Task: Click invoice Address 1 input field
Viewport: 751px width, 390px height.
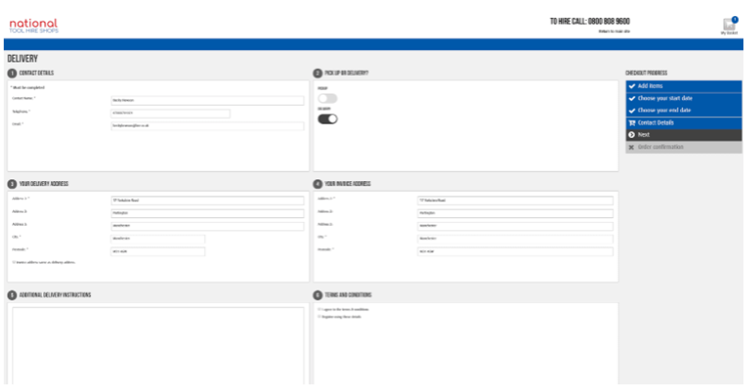Action: coord(515,201)
